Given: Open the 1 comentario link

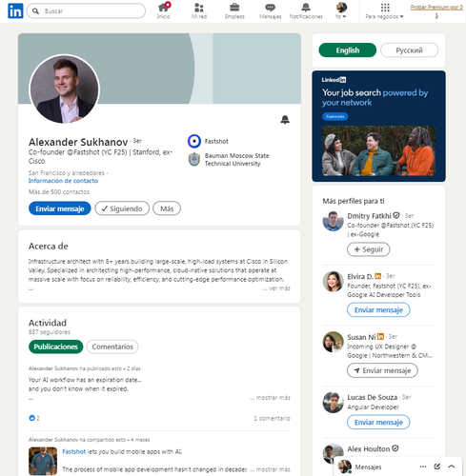Looking at the screenshot, I should pos(272,418).
